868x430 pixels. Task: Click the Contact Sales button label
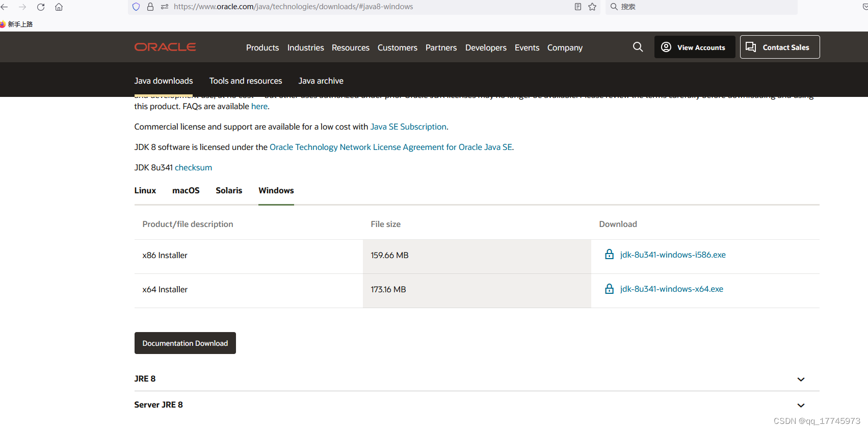(x=786, y=47)
